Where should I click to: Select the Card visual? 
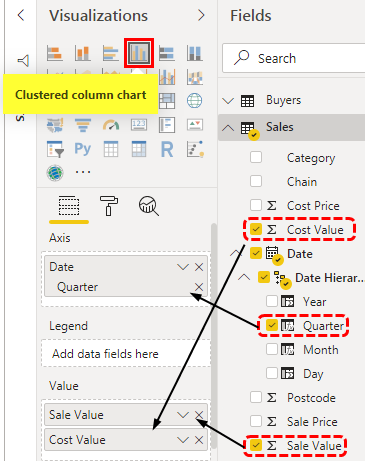139,125
